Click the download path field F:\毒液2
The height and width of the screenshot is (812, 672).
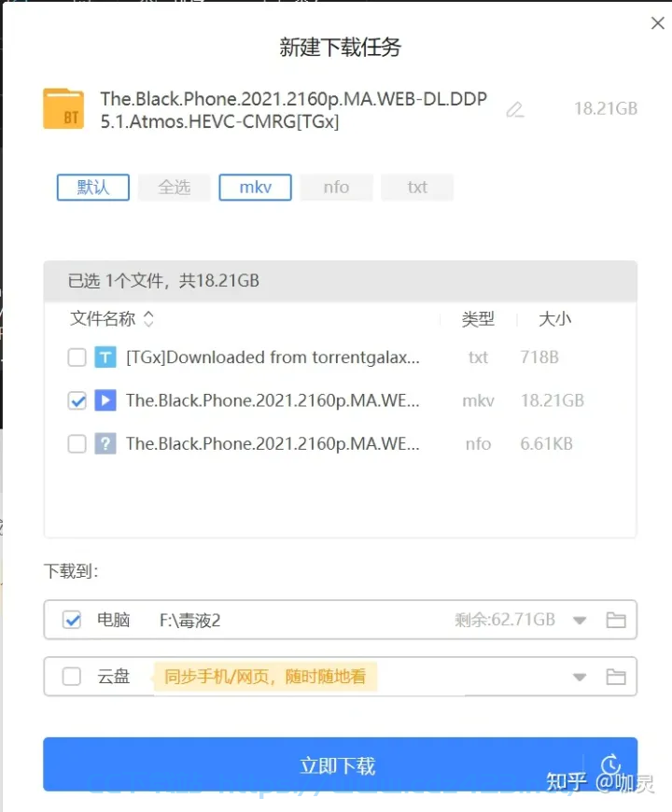point(190,620)
